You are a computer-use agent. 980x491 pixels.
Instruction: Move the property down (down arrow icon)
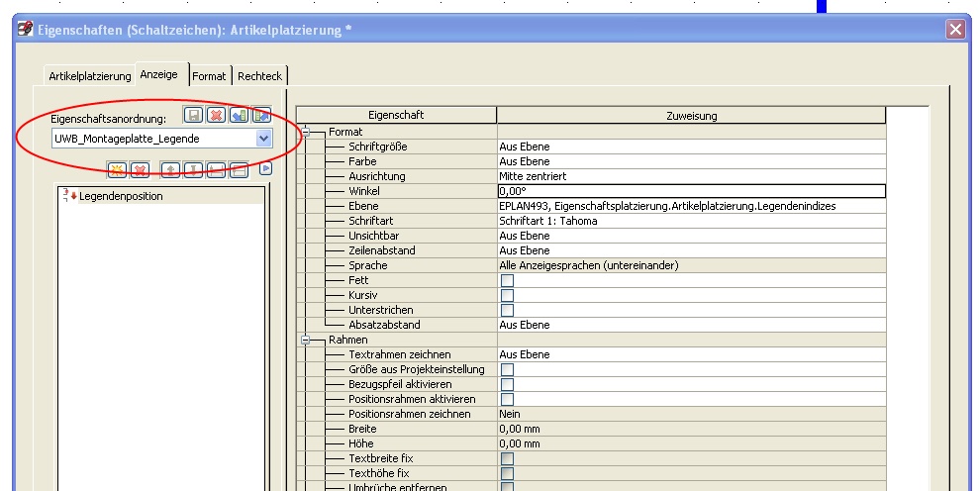(x=193, y=170)
